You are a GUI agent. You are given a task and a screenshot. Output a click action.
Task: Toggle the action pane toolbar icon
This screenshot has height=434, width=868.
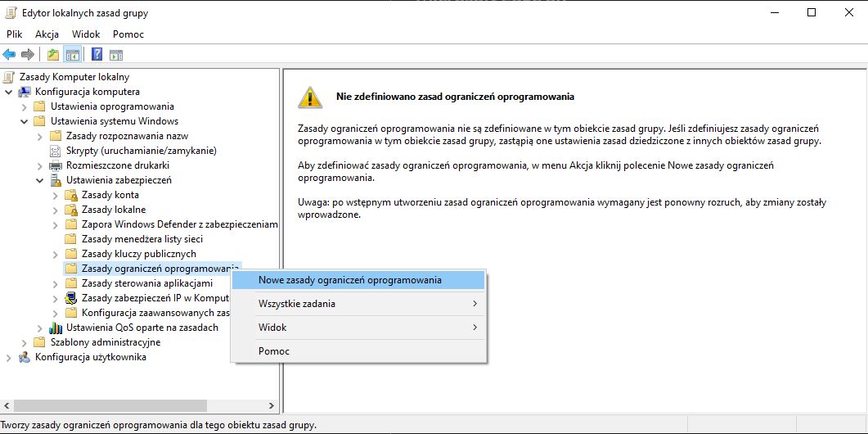point(115,55)
